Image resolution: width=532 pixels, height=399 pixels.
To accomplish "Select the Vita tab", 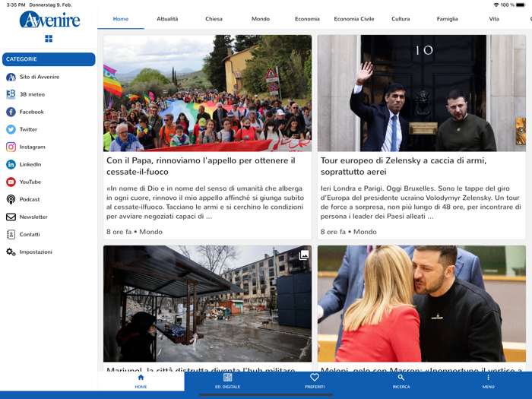I will point(494,19).
